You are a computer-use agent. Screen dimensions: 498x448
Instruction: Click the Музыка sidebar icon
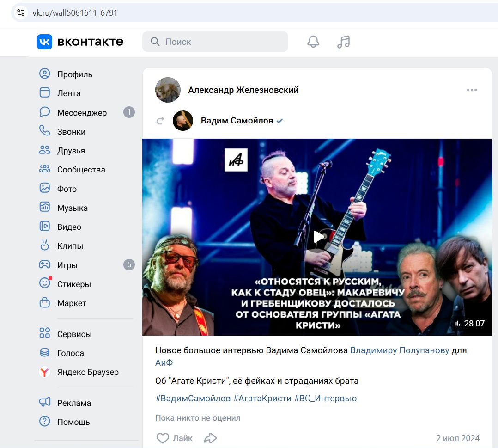click(45, 207)
